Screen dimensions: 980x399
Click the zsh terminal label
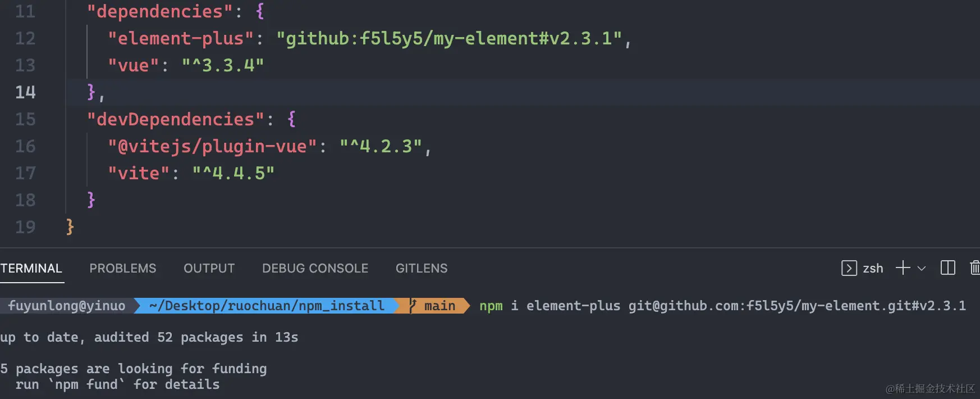click(x=873, y=269)
